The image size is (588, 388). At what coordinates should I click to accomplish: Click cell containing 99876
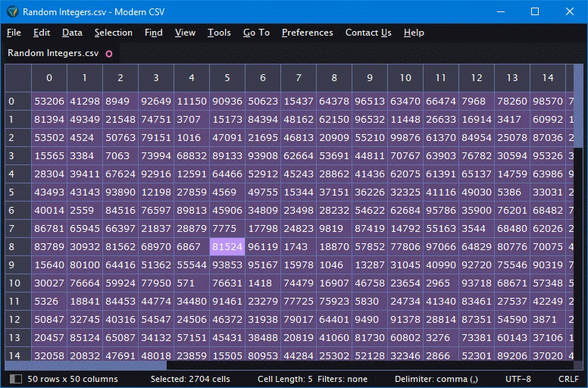point(405,138)
